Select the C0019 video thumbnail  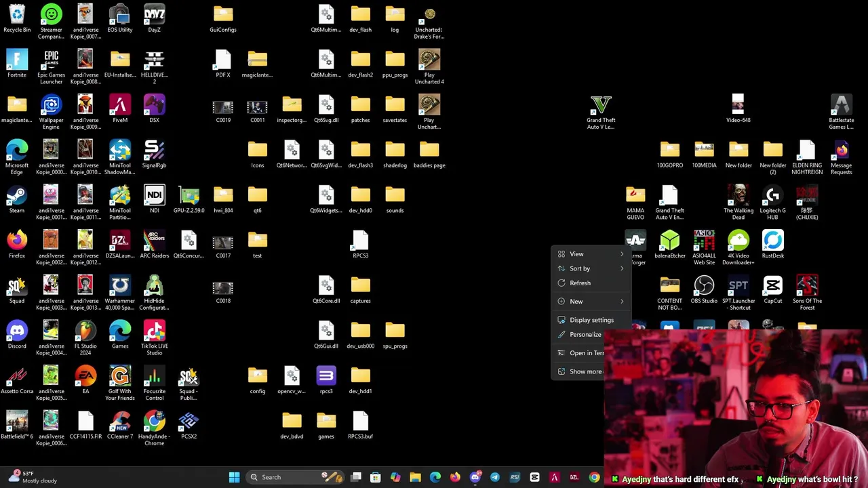point(223,113)
